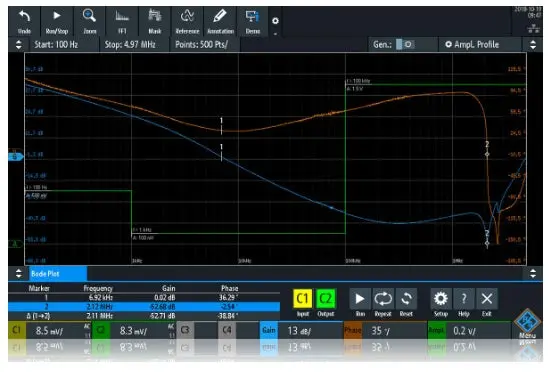Select the delta (1→2) marker row
This screenshot has width=549, height=373.
144,316
